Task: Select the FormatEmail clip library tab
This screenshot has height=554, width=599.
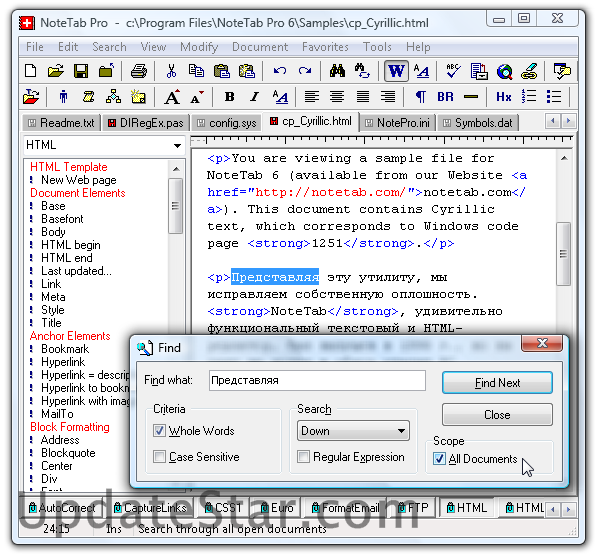Action: (345, 508)
